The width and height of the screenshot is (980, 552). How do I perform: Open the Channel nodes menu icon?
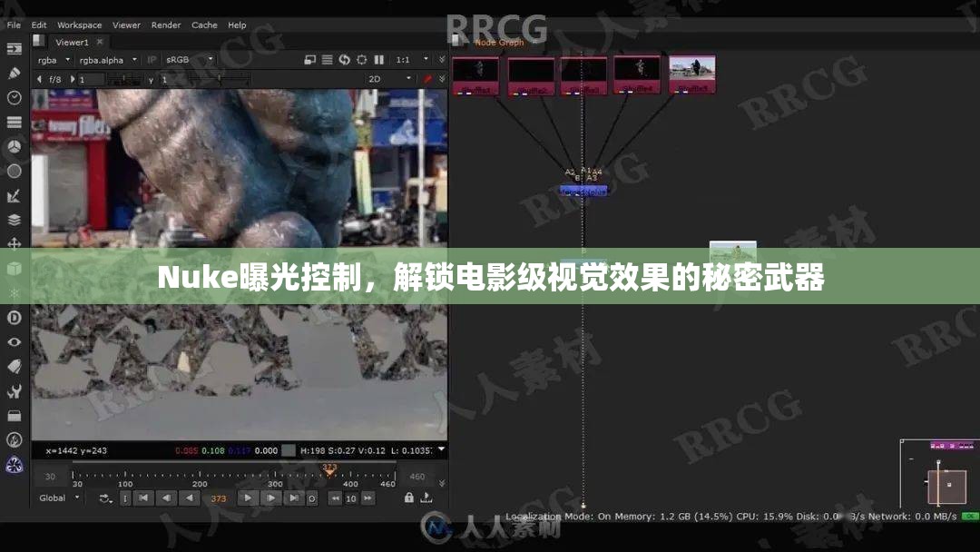tap(14, 122)
